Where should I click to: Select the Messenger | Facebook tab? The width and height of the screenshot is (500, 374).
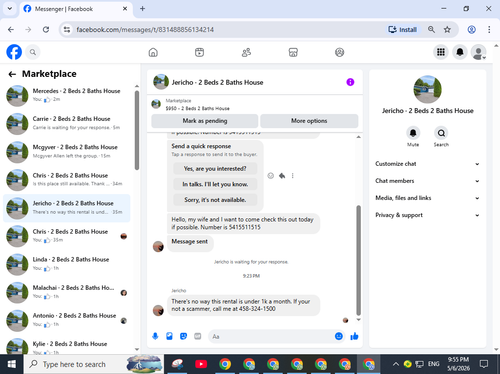76,9
